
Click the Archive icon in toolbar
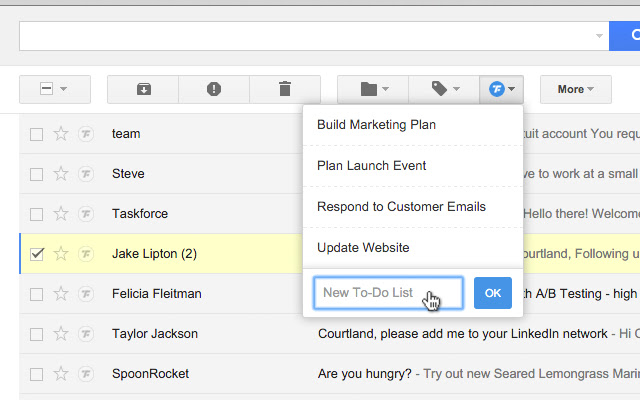tap(143, 89)
